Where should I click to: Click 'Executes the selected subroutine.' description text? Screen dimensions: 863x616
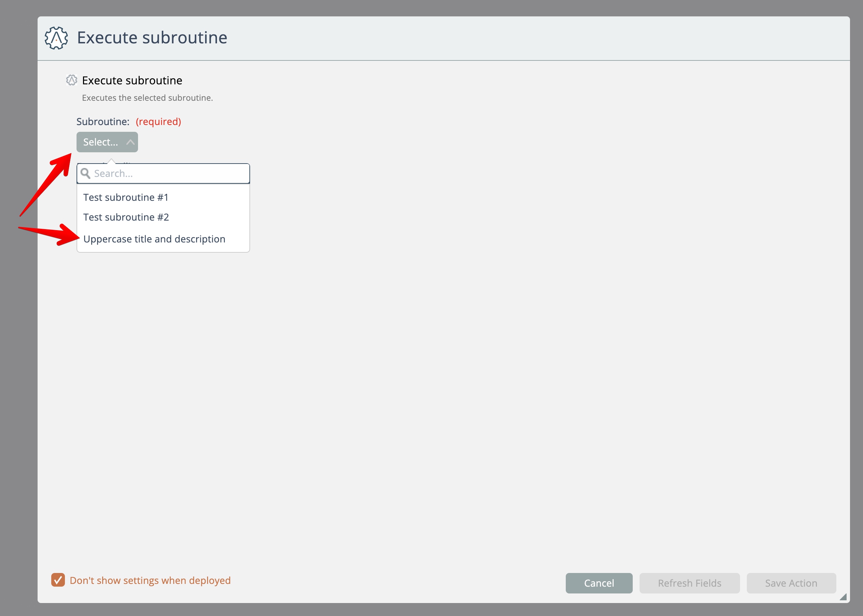tap(147, 98)
